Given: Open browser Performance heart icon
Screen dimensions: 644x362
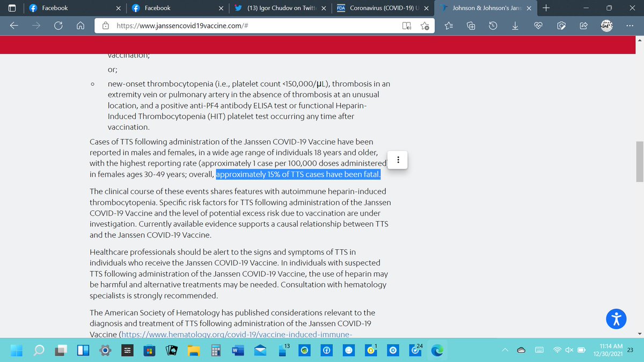Looking at the screenshot, I should (538, 26).
